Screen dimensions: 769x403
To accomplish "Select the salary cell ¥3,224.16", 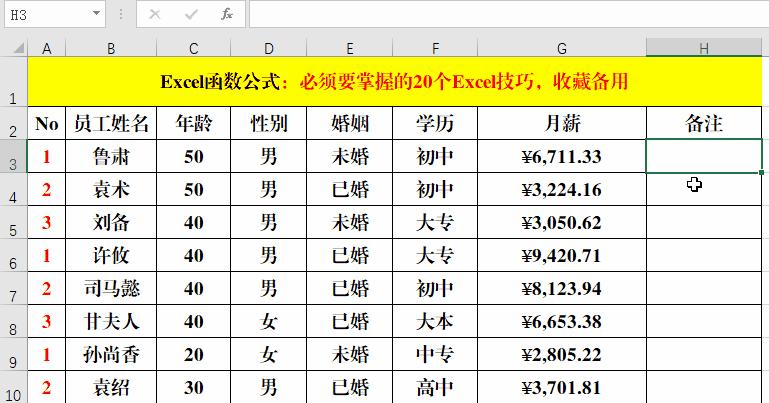I will (562, 189).
